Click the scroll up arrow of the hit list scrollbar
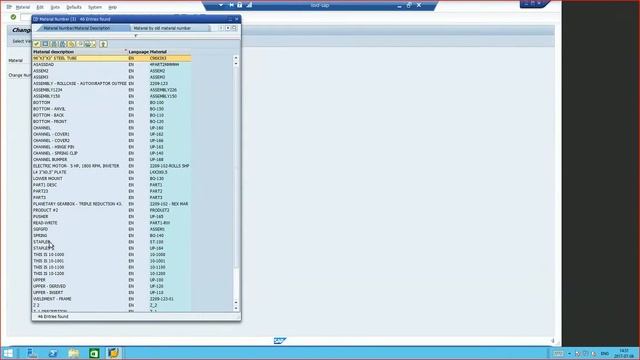640x360 pixels. pos(236,58)
